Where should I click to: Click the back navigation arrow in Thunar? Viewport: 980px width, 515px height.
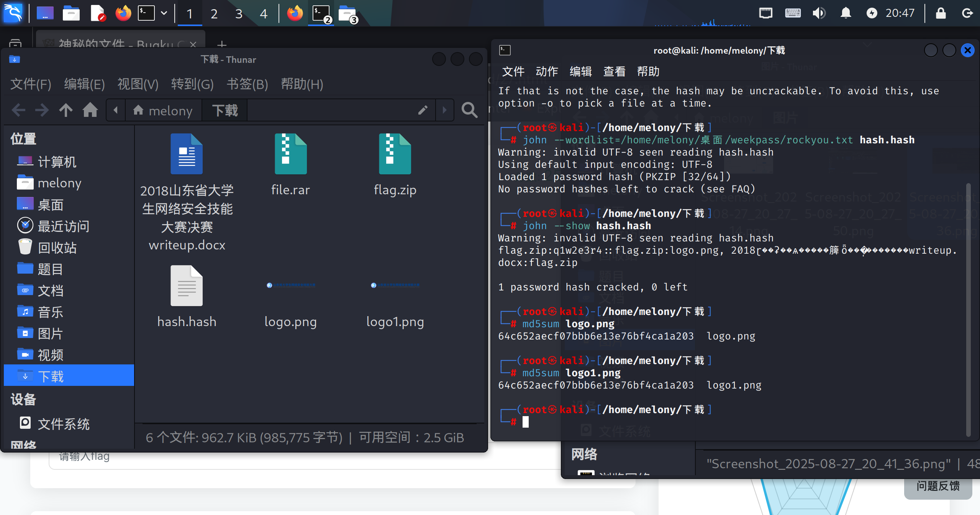[x=18, y=110]
